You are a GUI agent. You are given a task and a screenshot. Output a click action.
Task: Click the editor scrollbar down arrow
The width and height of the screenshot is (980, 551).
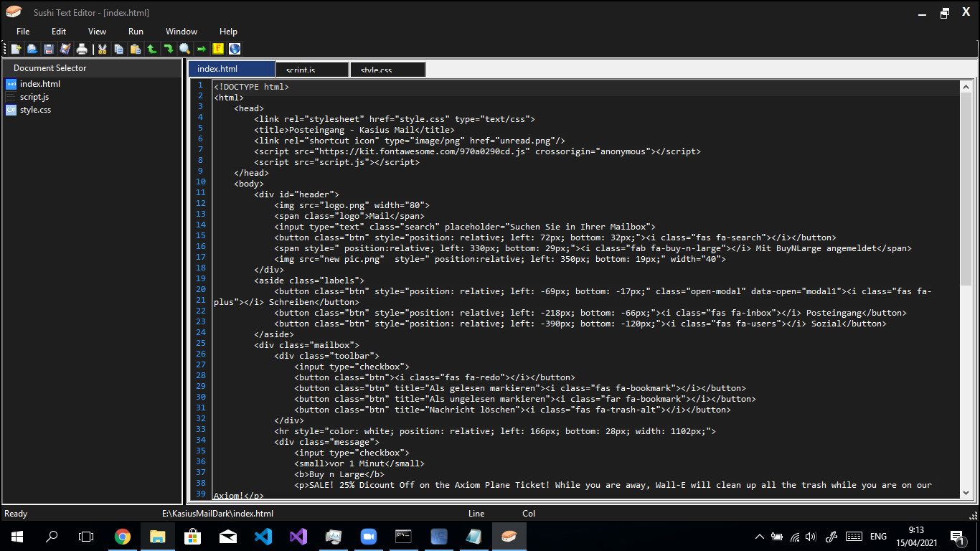click(x=966, y=492)
